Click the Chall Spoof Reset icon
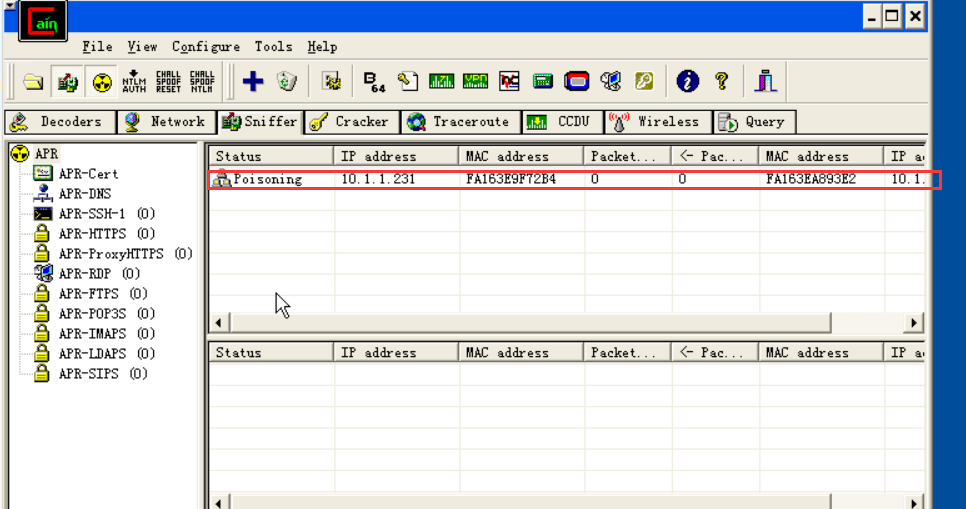Viewport: 966px width, 509px height. [168, 81]
